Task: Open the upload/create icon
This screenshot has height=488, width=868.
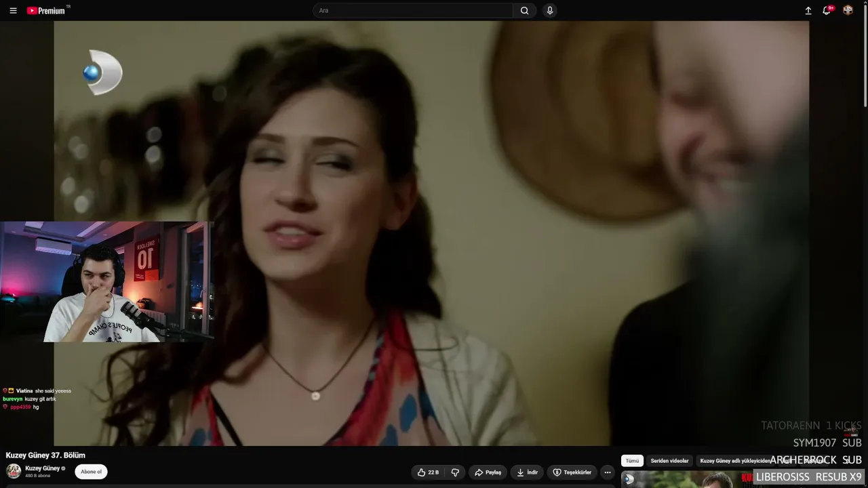Action: point(808,11)
